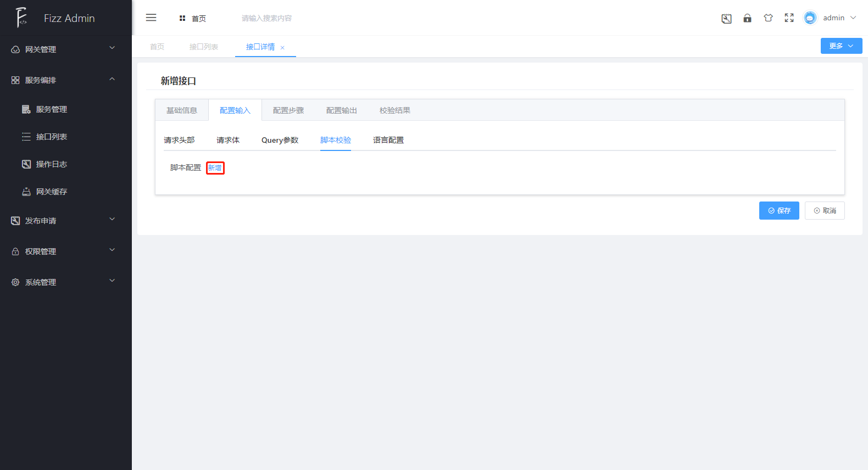Click the hamburger menu collapse icon
Image resolution: width=868 pixels, height=470 pixels.
pos(151,18)
